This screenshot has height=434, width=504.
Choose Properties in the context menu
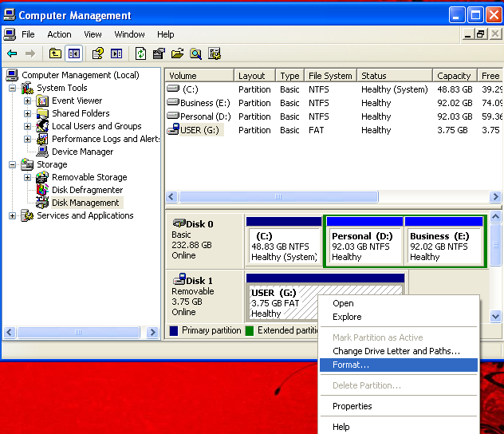pyautogui.click(x=399, y=406)
